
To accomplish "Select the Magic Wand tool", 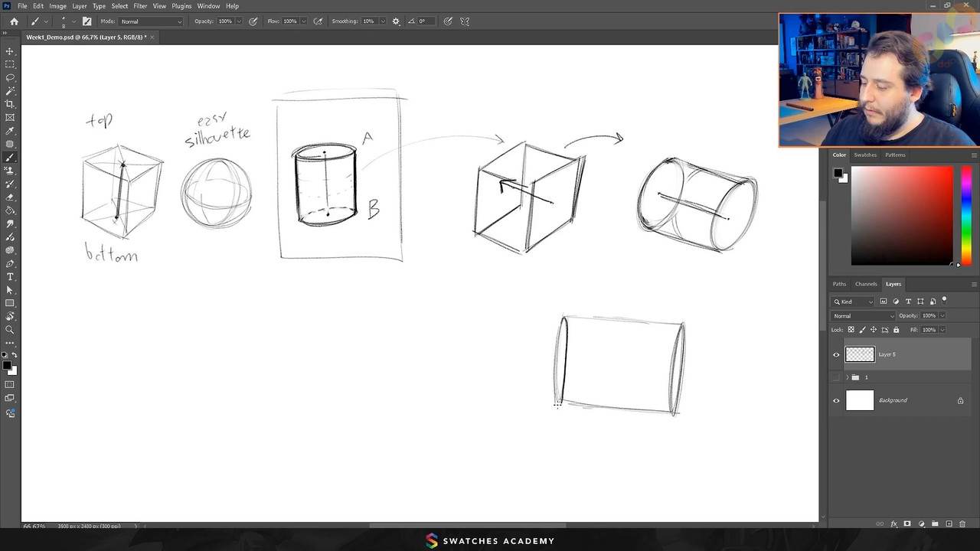I will [x=10, y=91].
